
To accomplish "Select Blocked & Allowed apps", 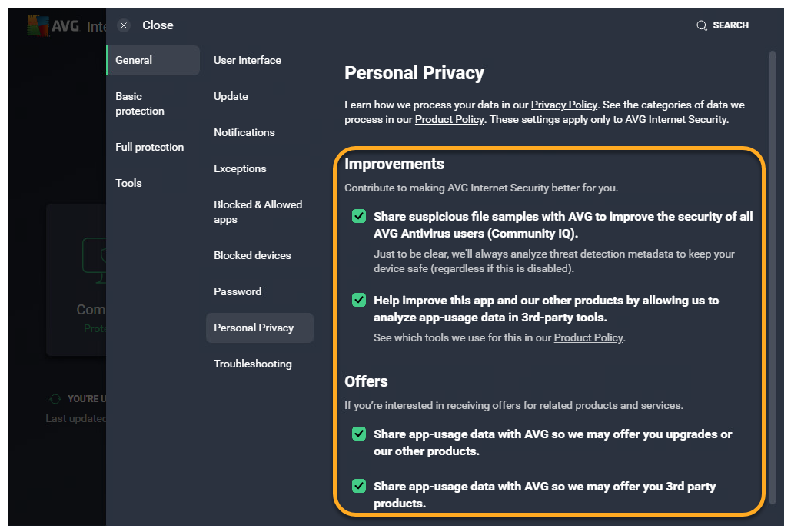I will click(258, 212).
